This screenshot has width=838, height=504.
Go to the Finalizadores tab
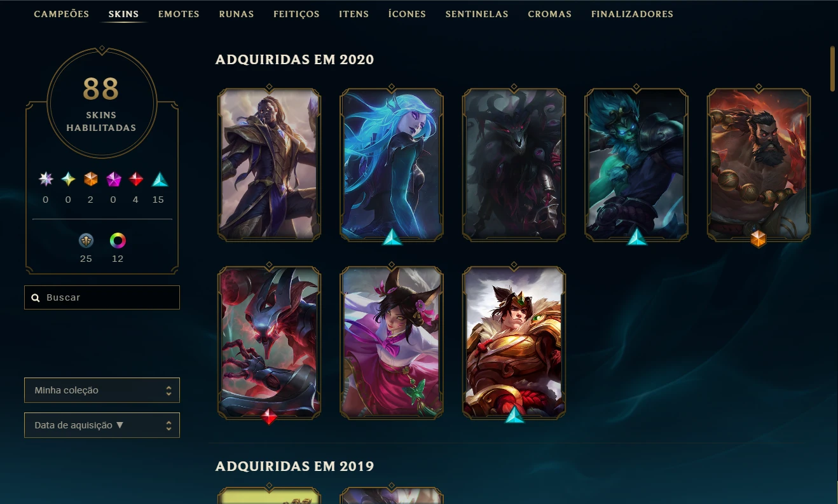(x=632, y=14)
